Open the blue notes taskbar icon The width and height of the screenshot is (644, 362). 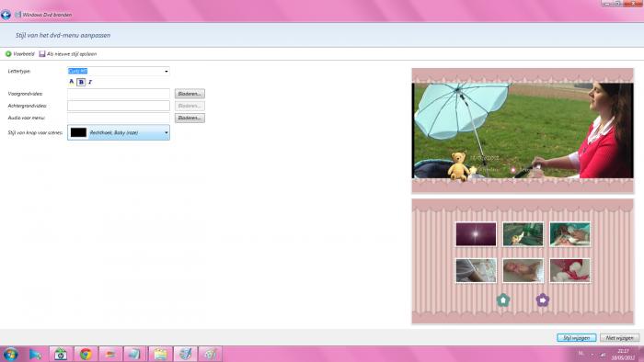point(135,354)
